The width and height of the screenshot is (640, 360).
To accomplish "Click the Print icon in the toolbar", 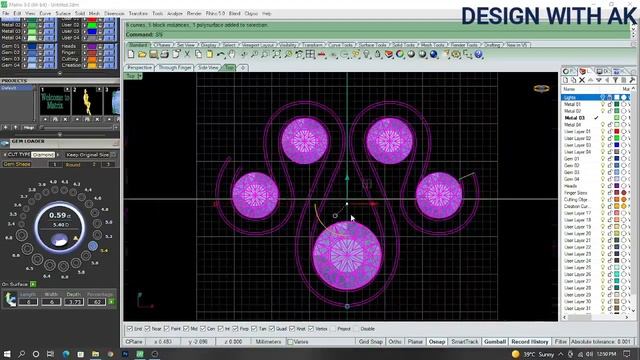I will coord(164,54).
